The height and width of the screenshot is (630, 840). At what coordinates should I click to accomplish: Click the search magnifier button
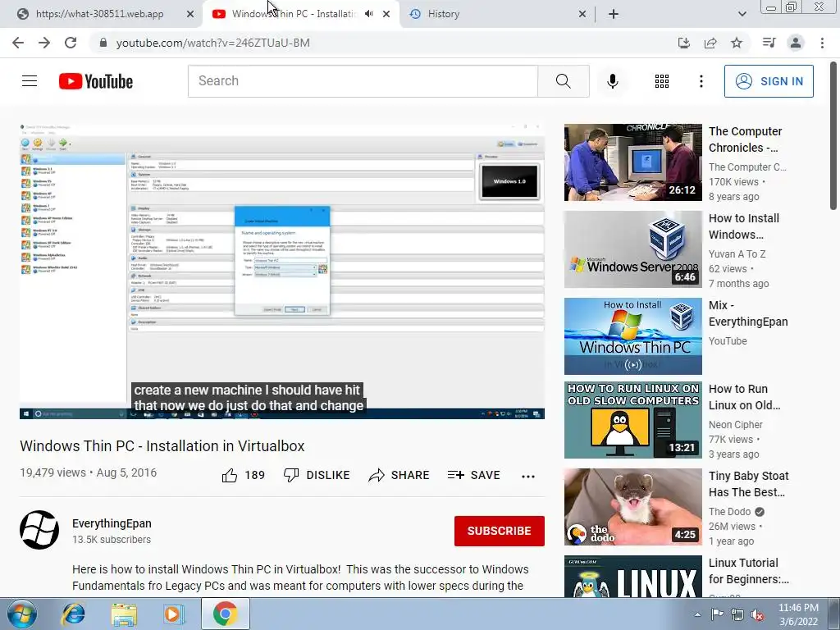[563, 81]
